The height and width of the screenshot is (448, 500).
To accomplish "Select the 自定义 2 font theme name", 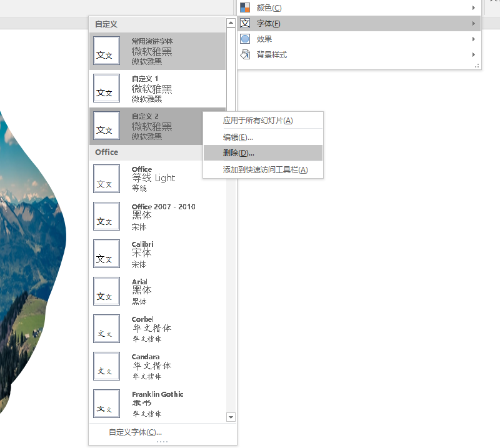I will 145,116.
